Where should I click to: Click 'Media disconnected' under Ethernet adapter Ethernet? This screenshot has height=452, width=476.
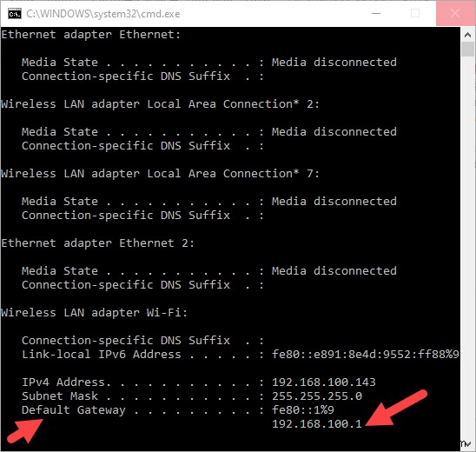click(334, 63)
